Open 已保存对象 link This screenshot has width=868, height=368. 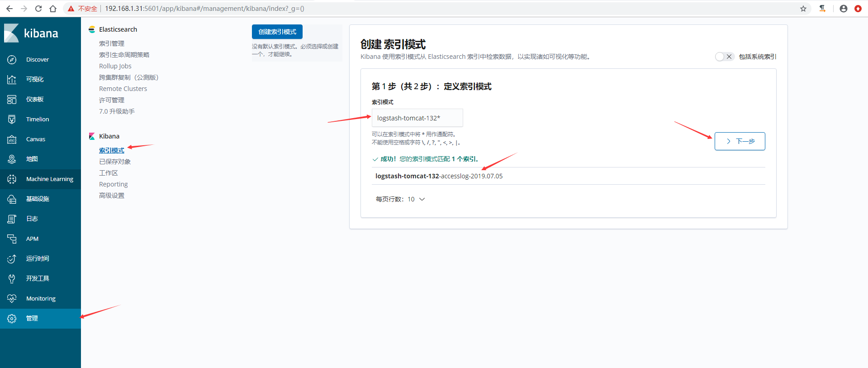(115, 162)
